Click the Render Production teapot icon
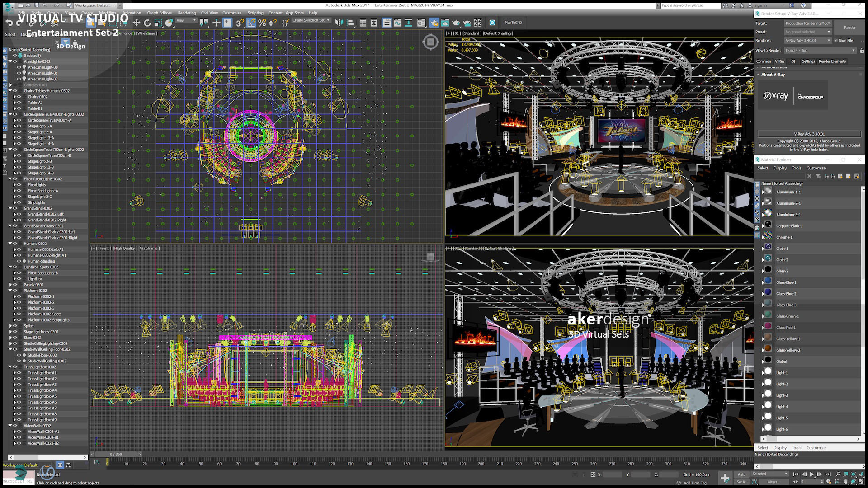Image resolution: width=868 pixels, height=488 pixels. tap(456, 22)
